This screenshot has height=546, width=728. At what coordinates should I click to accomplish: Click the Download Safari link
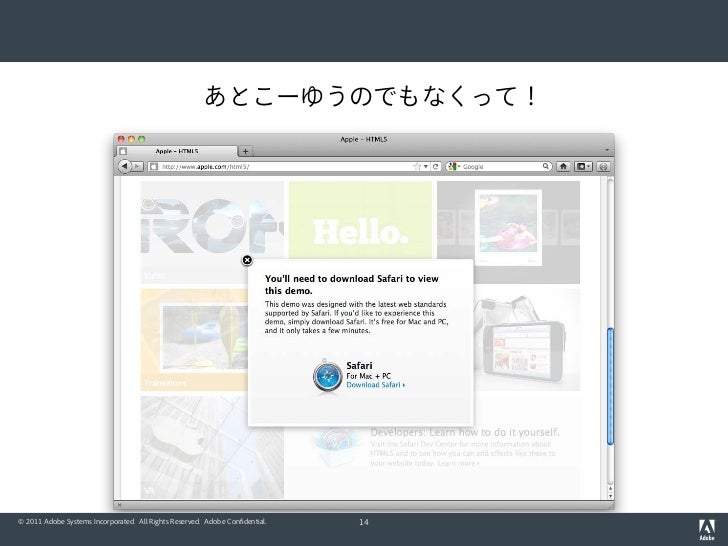[376, 385]
